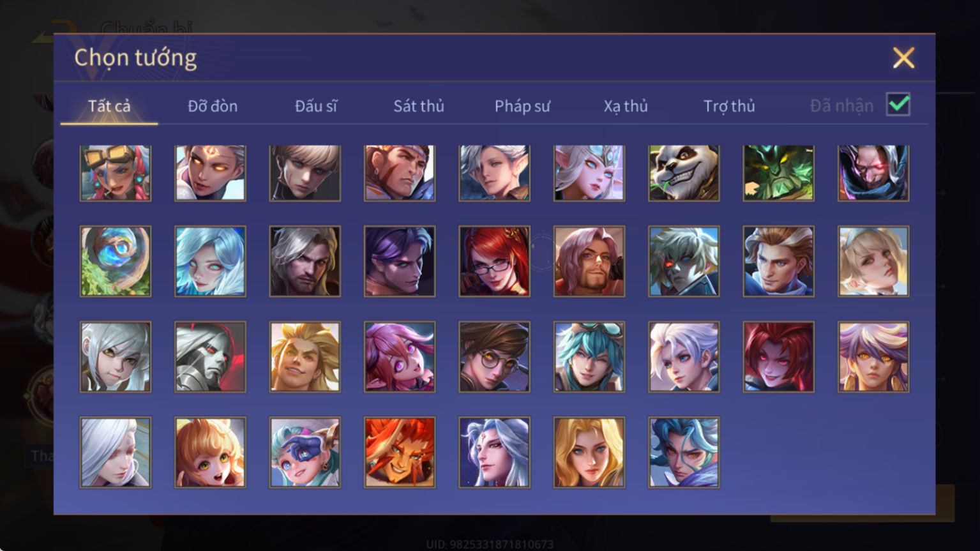
Task: Show the Pháp sư hero category
Action: 522,106
